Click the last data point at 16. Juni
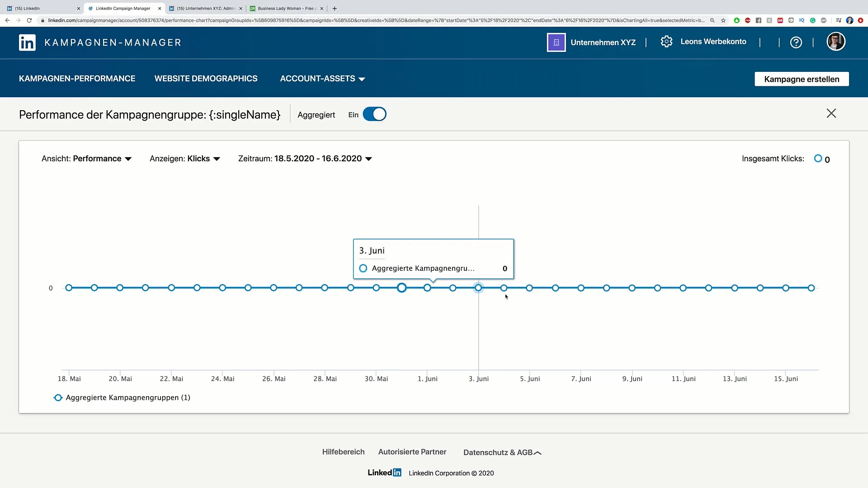Viewport: 868px width, 488px height. point(811,288)
